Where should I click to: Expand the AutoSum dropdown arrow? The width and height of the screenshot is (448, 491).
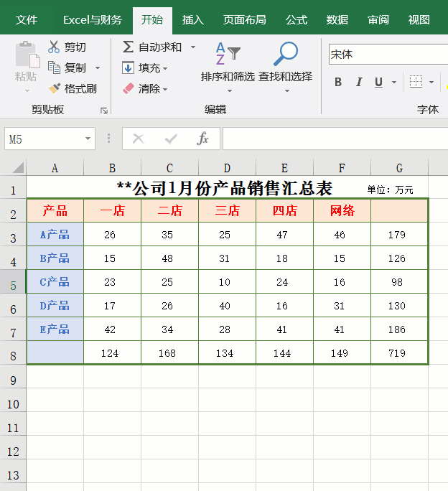[x=192, y=47]
